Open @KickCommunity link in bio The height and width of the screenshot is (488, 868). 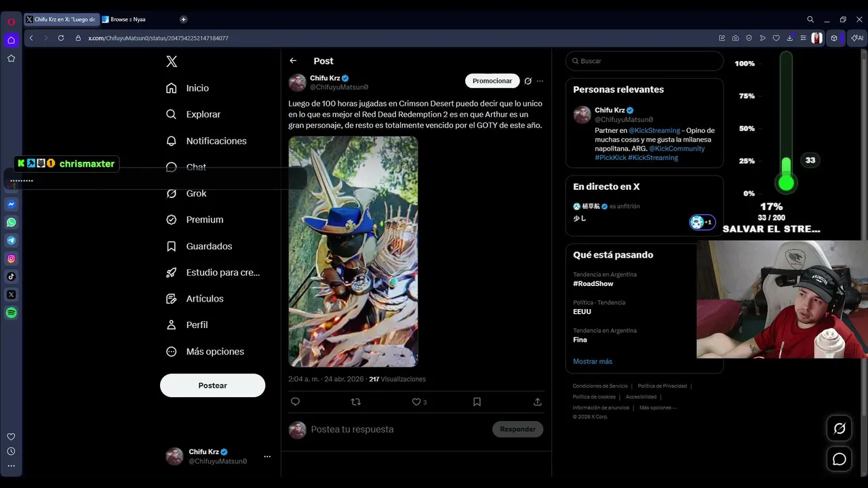677,148
